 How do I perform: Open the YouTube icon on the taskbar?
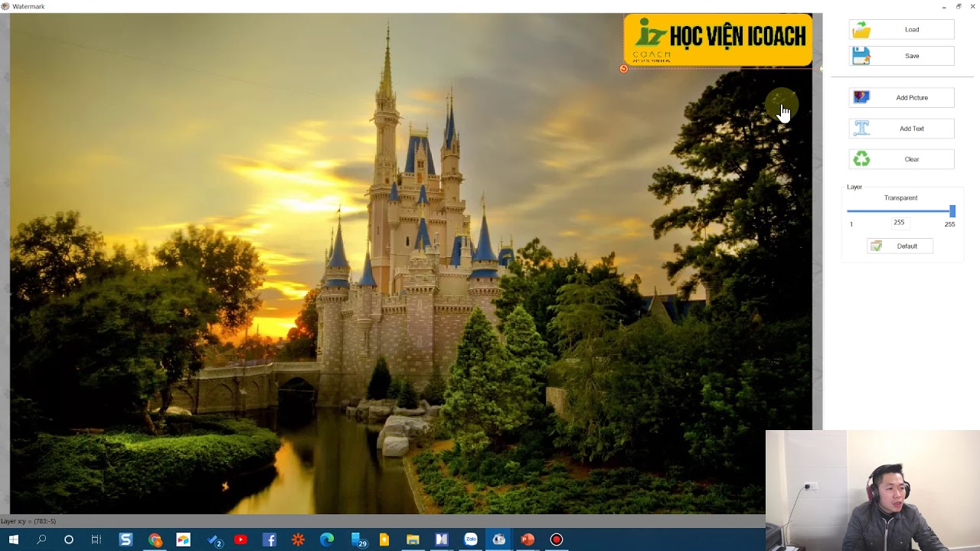click(x=240, y=540)
